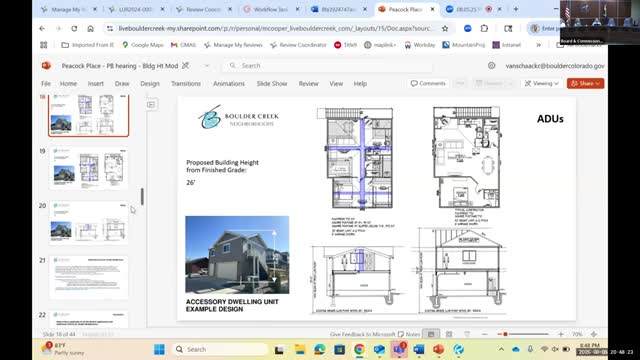Image resolution: width=640 pixels, height=360 pixels.
Task: Open the Intranet bookmark
Action: (x=507, y=45)
